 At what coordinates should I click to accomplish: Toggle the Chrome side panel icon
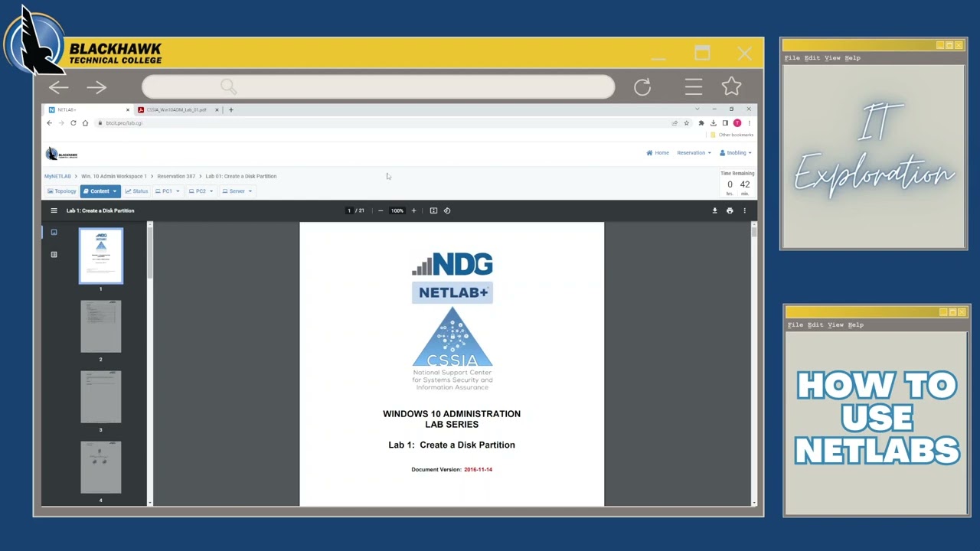725,123
